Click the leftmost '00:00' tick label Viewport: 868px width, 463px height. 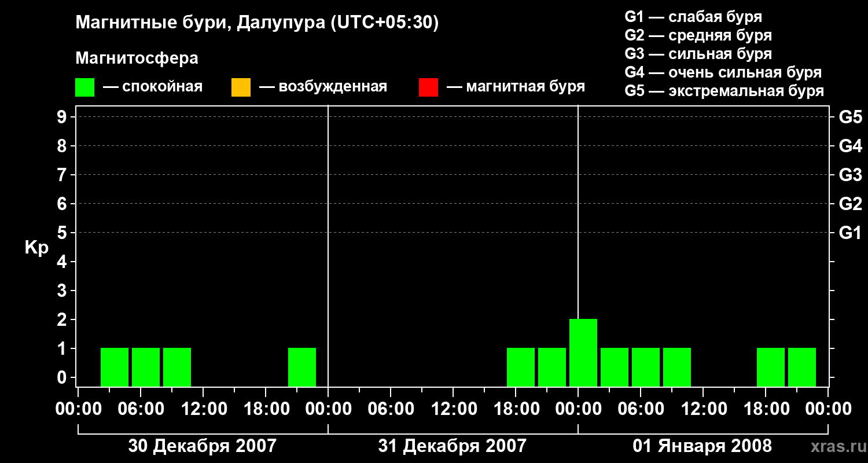78,409
